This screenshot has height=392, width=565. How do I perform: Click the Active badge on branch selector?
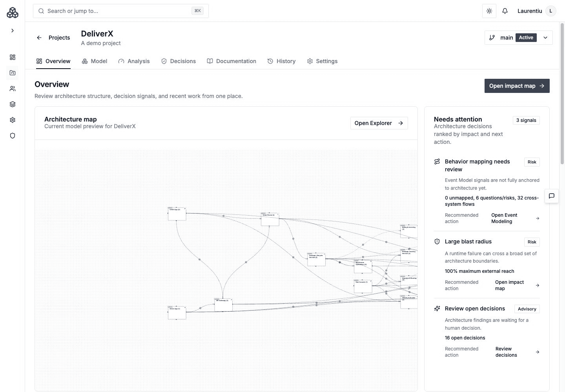click(x=526, y=38)
